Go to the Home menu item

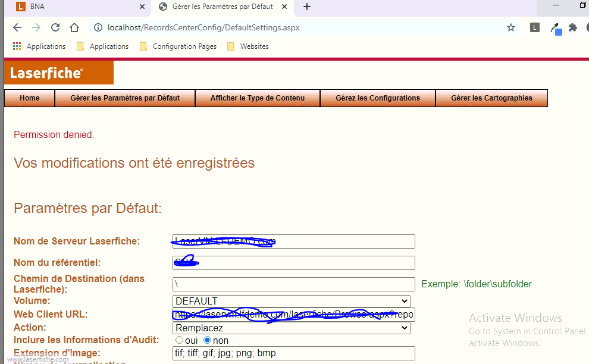point(30,98)
